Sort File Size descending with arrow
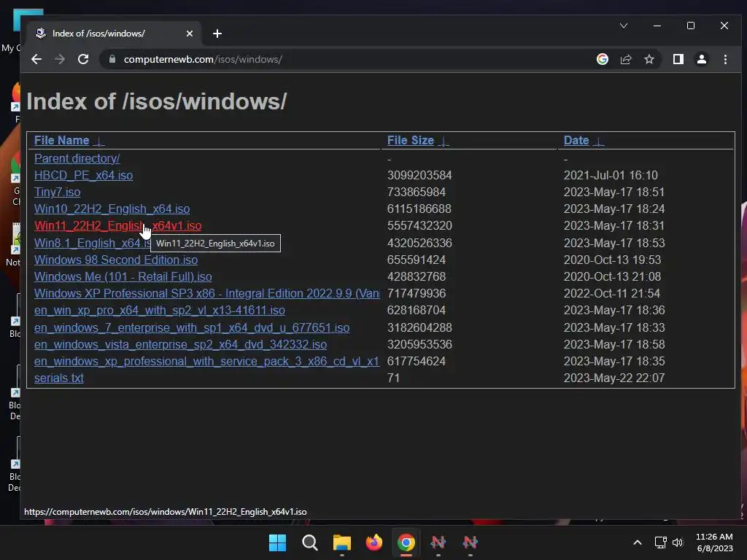747x560 pixels. coord(444,141)
